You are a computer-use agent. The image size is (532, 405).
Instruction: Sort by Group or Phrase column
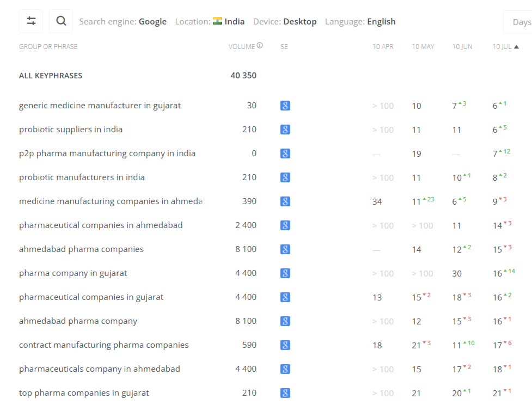[x=48, y=47]
